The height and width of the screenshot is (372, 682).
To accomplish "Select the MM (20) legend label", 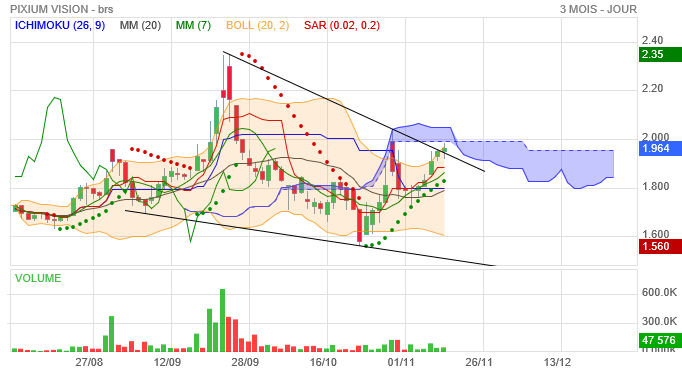I will (140, 25).
